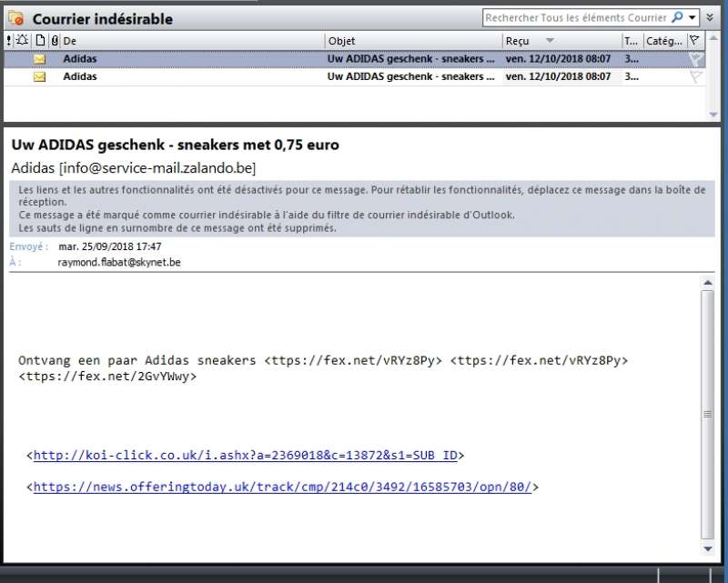Screen dimensions: 728x583
Task: Sort by importance column icon
Action: [x=9, y=41]
